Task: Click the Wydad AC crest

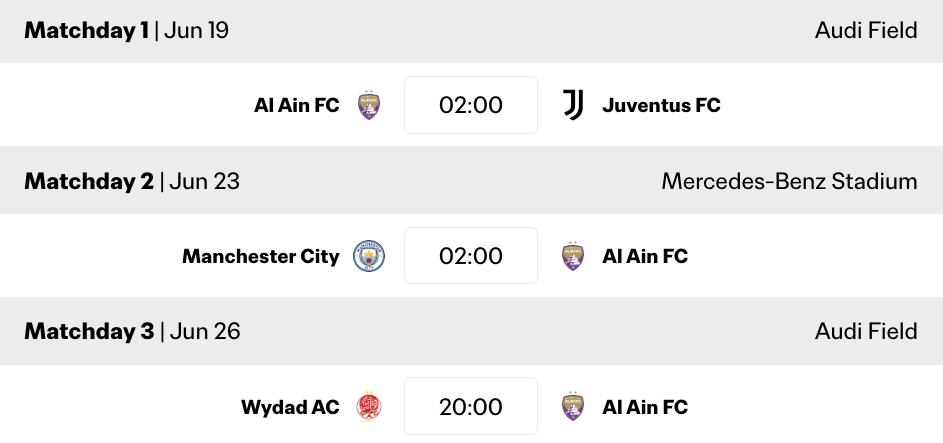Action: (x=369, y=407)
